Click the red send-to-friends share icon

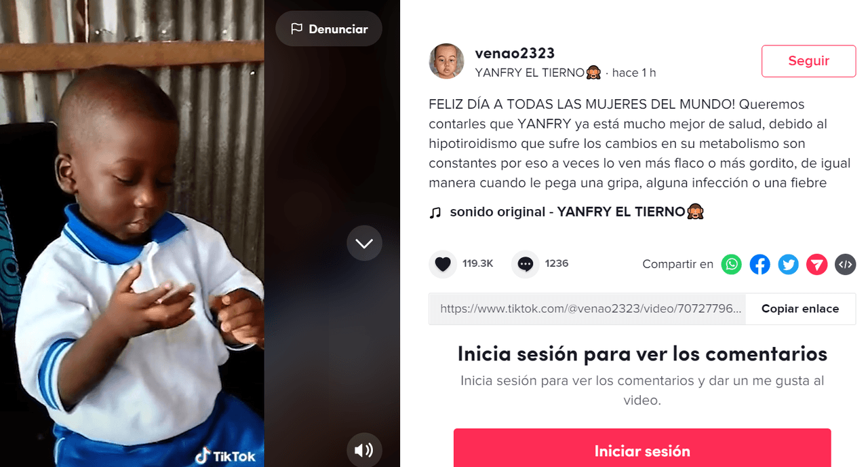tap(817, 264)
